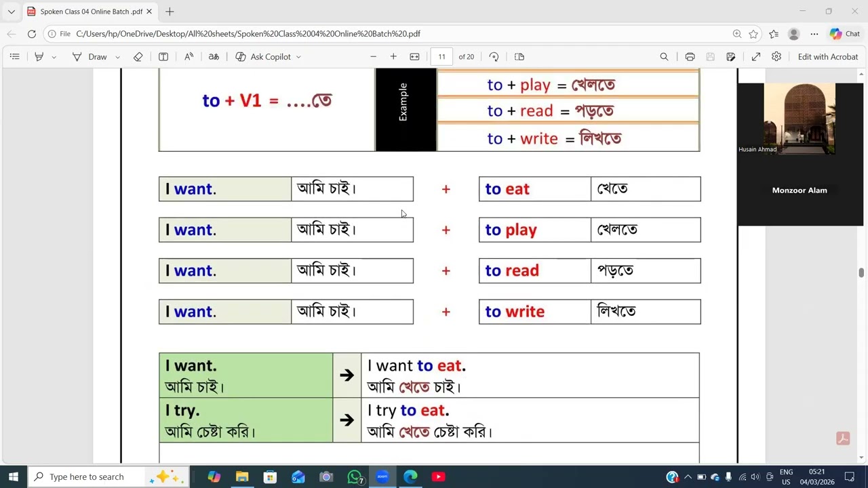Open WhatsApp from the taskbar

coord(355,476)
